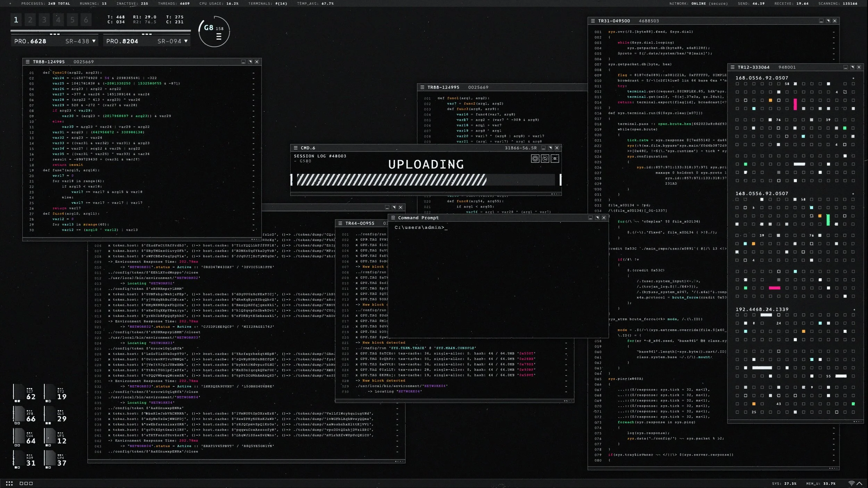
Task: Click the system tray up-arrow chevron
Action: pyautogui.click(x=859, y=483)
